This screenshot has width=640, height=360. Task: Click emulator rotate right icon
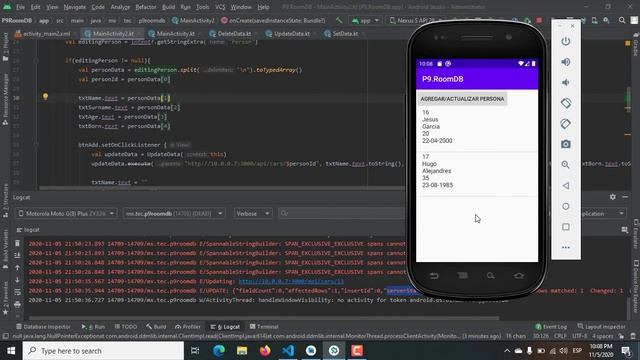(566, 123)
